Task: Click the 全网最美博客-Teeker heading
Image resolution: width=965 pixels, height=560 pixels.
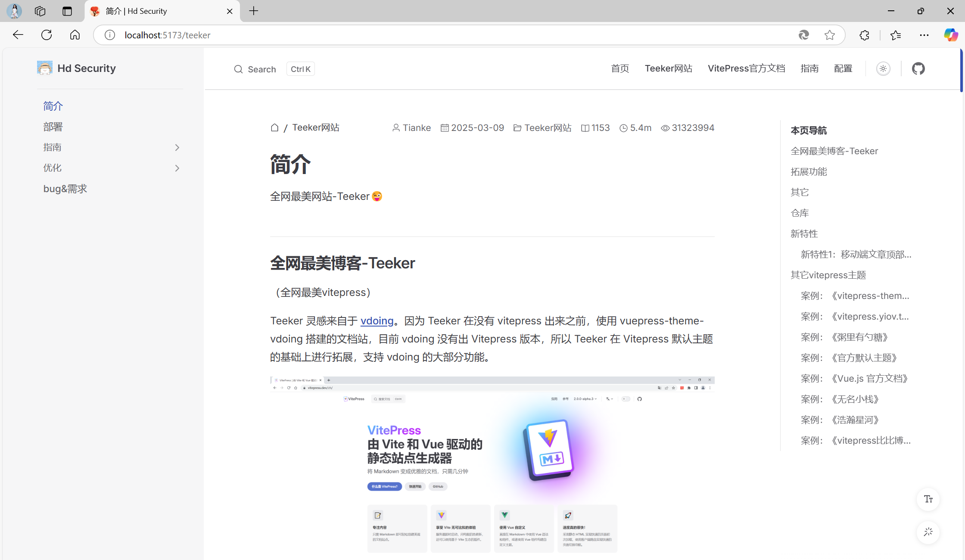Action: 342,263
